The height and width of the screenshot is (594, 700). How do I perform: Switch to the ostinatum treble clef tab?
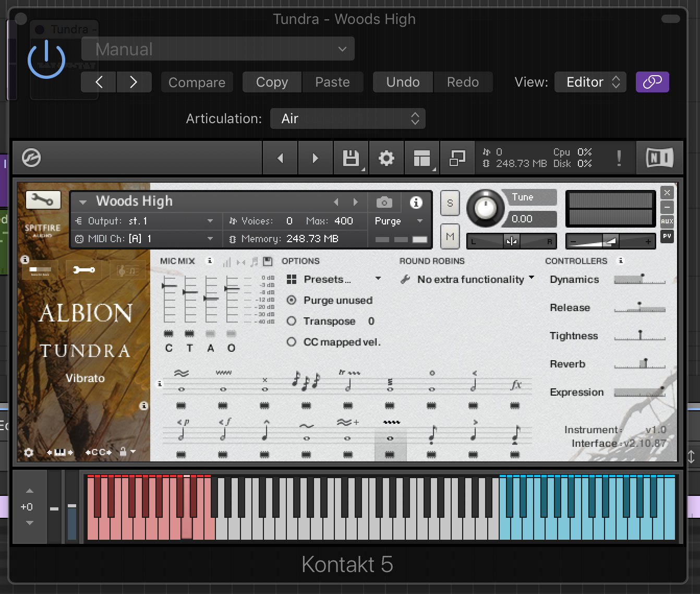coord(127,270)
